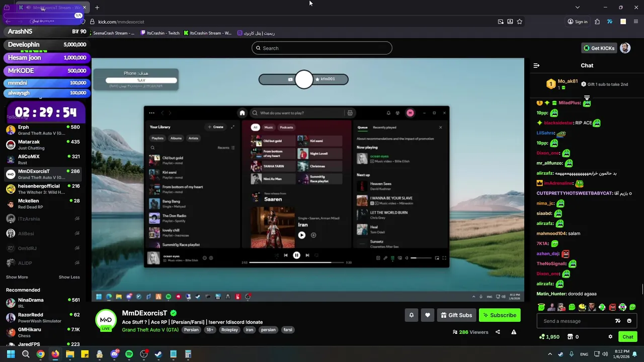
Task: Open chat settings gear icon
Action: point(610,337)
